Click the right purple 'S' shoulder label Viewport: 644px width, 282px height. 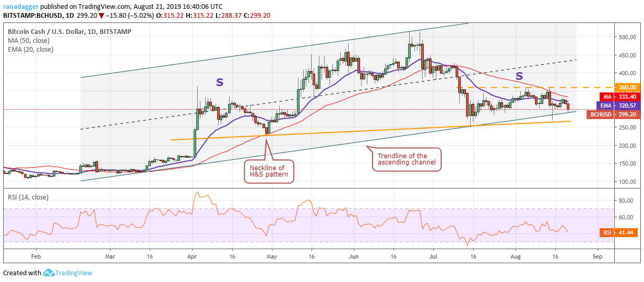tap(519, 76)
